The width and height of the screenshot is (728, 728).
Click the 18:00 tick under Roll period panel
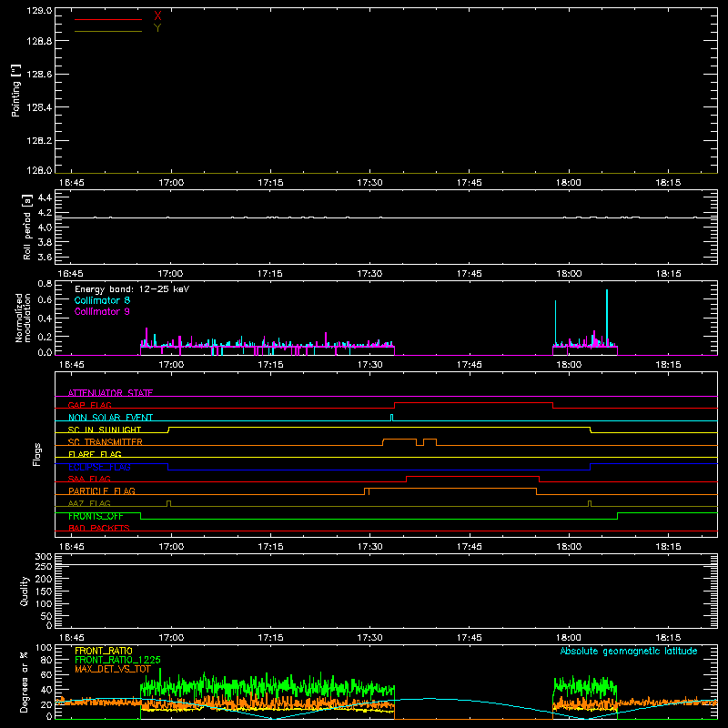click(x=569, y=274)
